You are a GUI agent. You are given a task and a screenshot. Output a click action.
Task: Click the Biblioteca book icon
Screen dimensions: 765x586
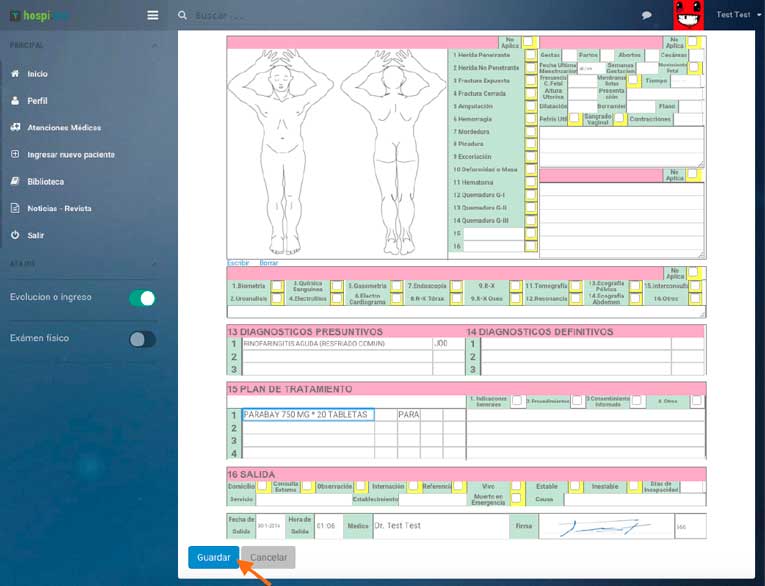(x=15, y=182)
